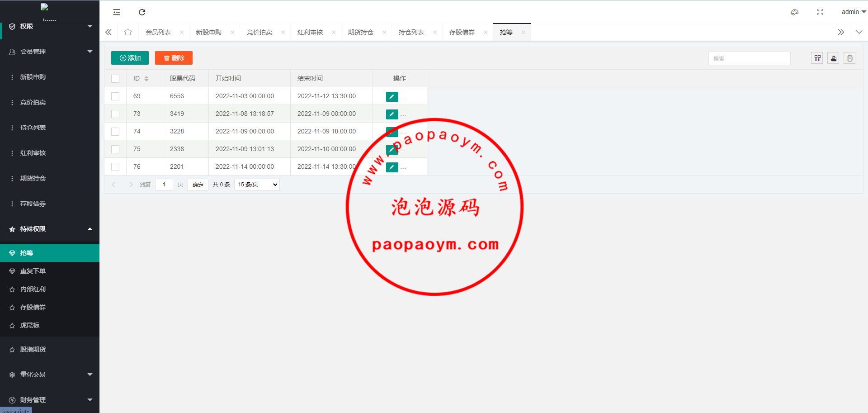Close the 期货持仓 tab
Viewport: 868px width, 413px height.
point(384,32)
